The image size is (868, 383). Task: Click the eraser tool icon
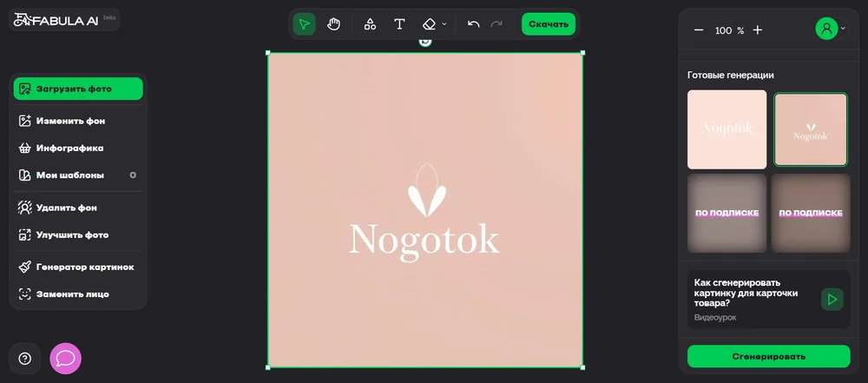pyautogui.click(x=429, y=24)
